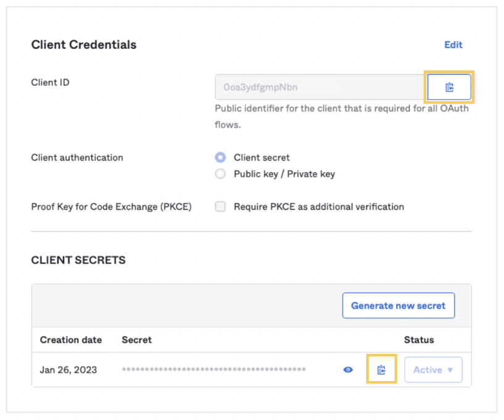Copy the client secret to clipboard

381,369
